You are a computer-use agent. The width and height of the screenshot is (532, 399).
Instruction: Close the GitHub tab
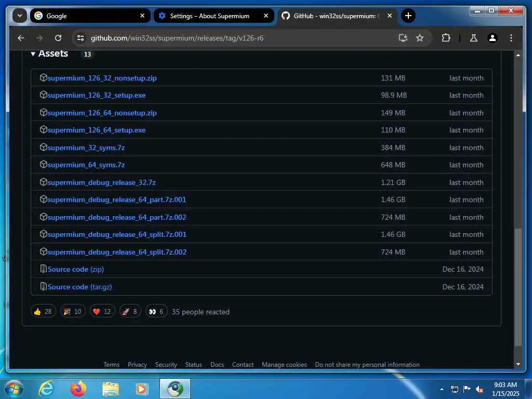(390, 16)
